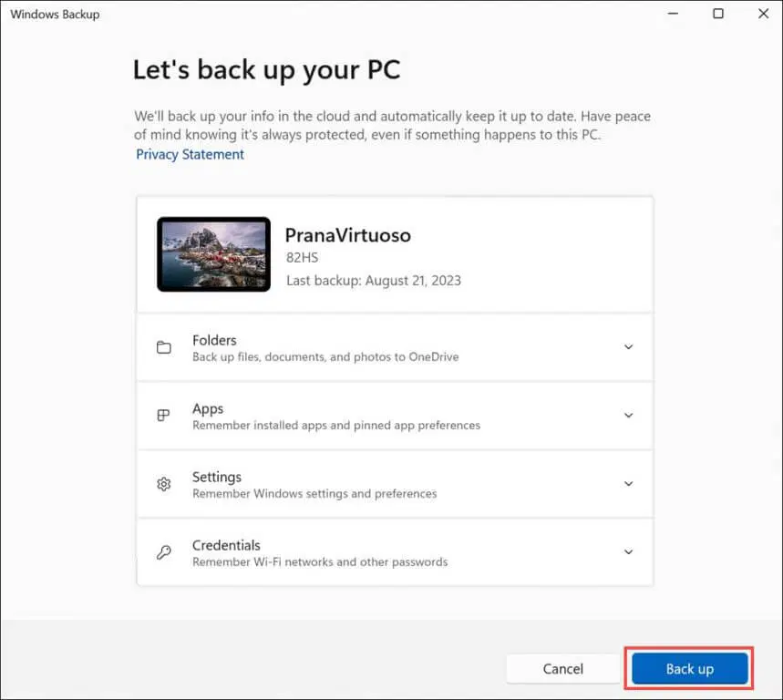Image resolution: width=783 pixels, height=700 pixels.
Task: Click the gear icon beside Settings
Action: pyautogui.click(x=164, y=484)
